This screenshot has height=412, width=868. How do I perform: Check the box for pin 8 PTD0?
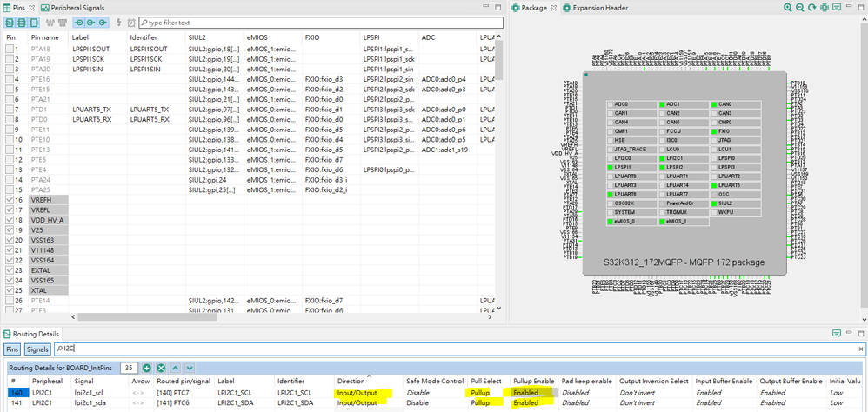tap(10, 119)
